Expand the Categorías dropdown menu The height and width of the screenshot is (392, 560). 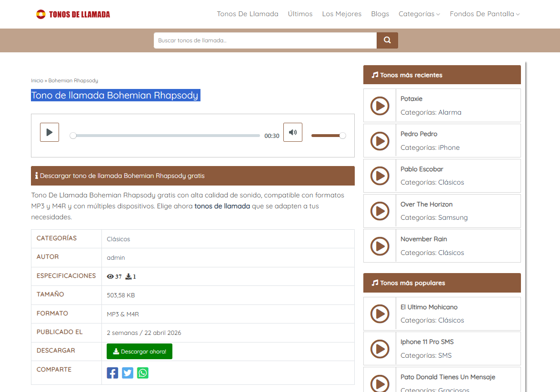419,14
